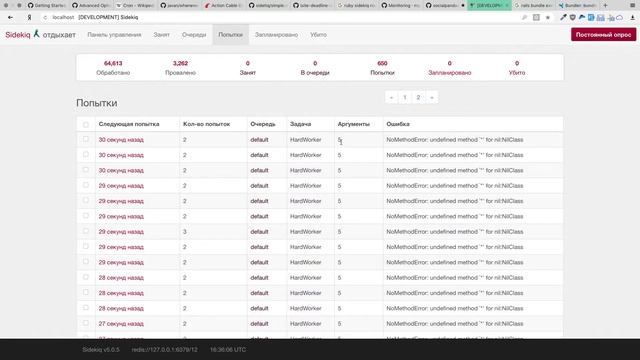Click the Sidekiq logo link

click(x=18, y=35)
